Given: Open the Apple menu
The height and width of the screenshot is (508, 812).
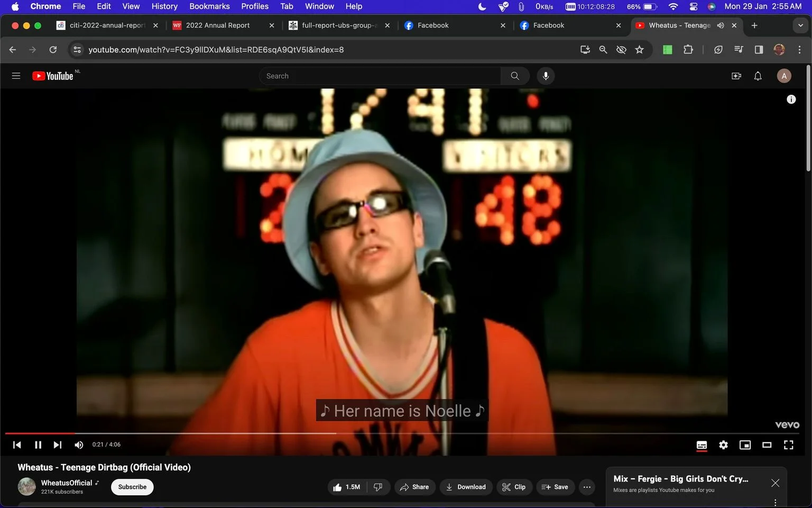Looking at the screenshot, I should [x=15, y=6].
